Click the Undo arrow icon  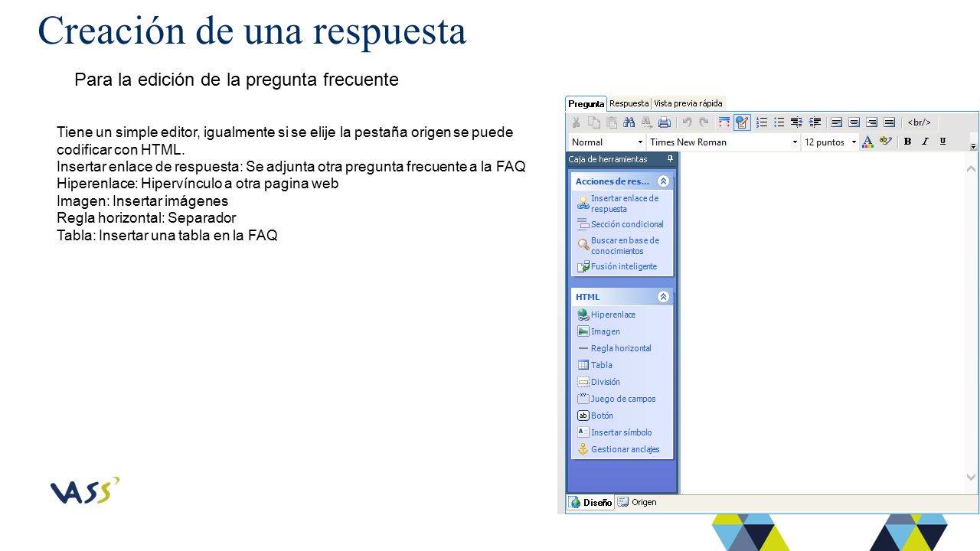(x=687, y=122)
